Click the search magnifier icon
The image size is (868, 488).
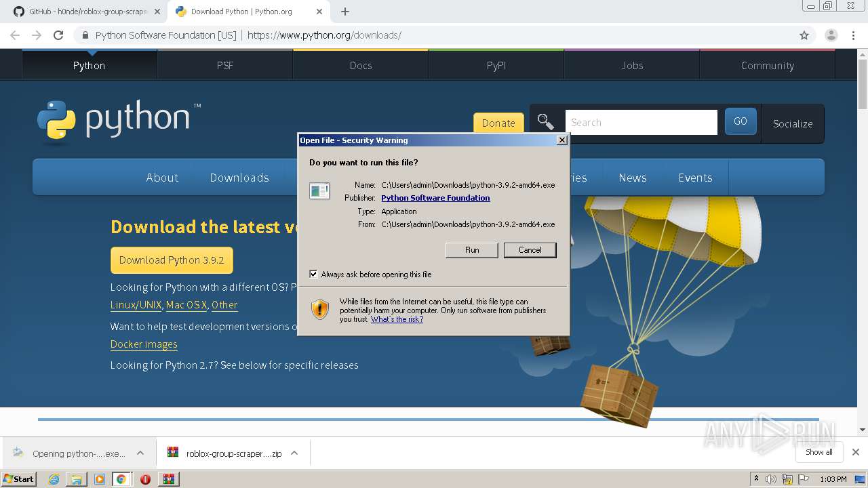point(545,122)
